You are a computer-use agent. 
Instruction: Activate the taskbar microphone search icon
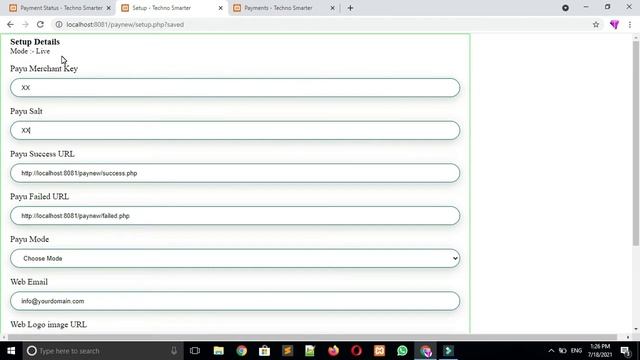coord(174,351)
